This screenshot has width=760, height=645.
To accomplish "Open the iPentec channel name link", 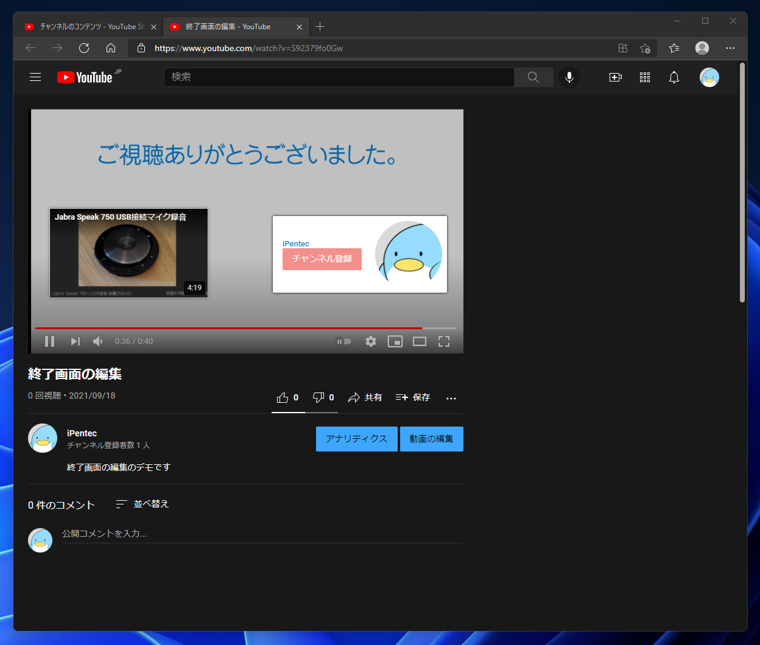I will point(81,433).
